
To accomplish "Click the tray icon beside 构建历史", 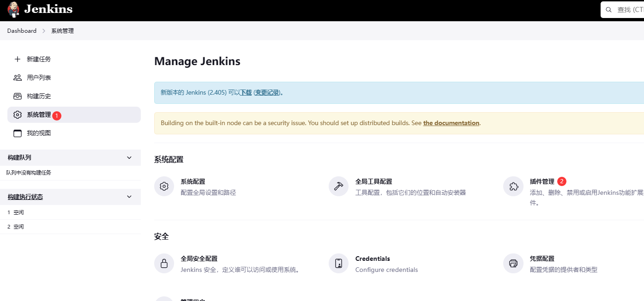I will point(18,96).
